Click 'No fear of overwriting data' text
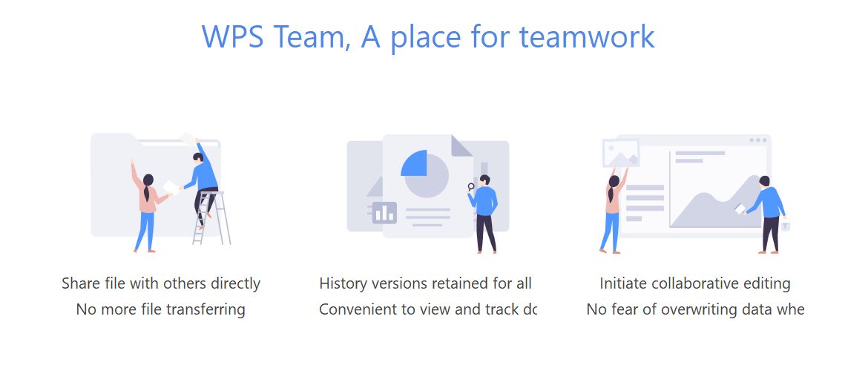Screen dimensions: 868x391 [x=678, y=309]
